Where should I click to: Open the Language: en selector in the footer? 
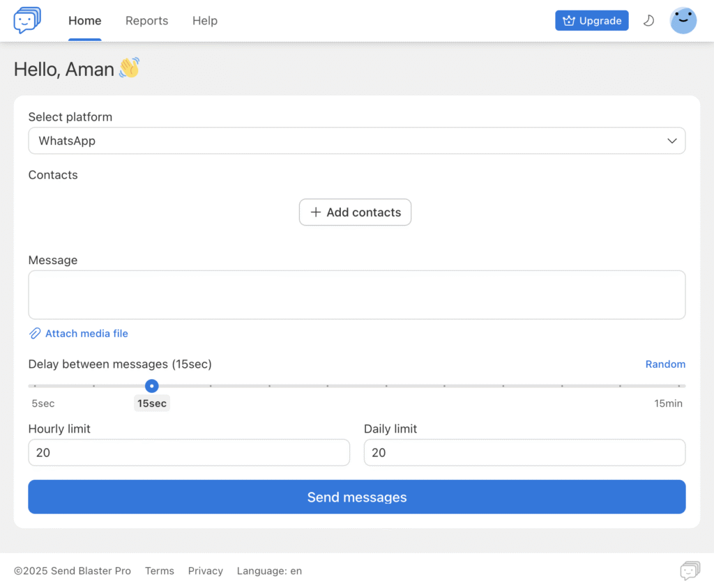pyautogui.click(x=269, y=571)
